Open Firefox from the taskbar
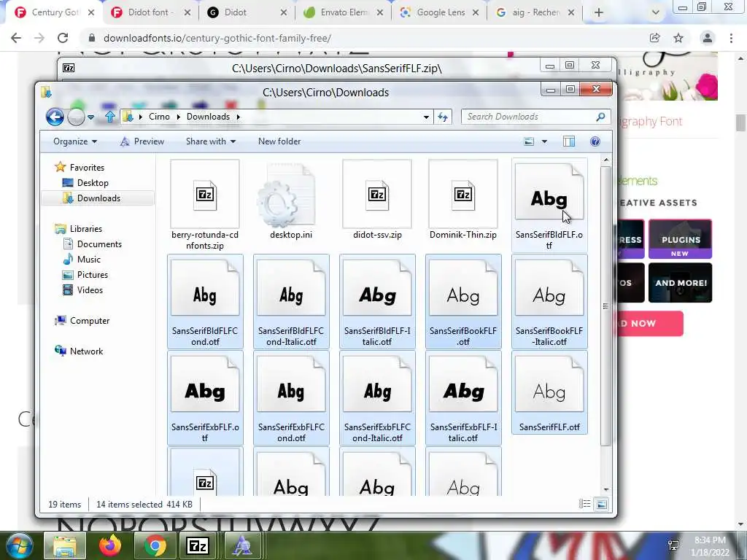 (110, 545)
